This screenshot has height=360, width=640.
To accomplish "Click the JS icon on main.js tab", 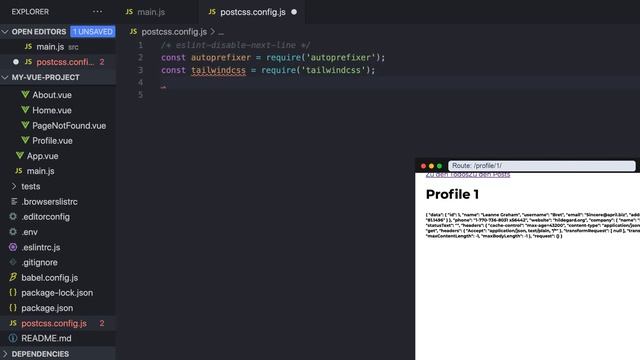I will click(129, 12).
